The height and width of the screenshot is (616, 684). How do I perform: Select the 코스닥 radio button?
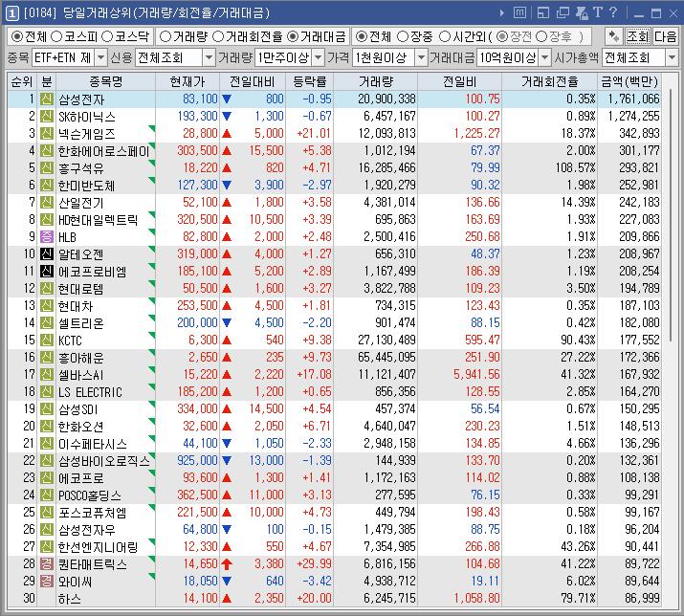click(107, 36)
